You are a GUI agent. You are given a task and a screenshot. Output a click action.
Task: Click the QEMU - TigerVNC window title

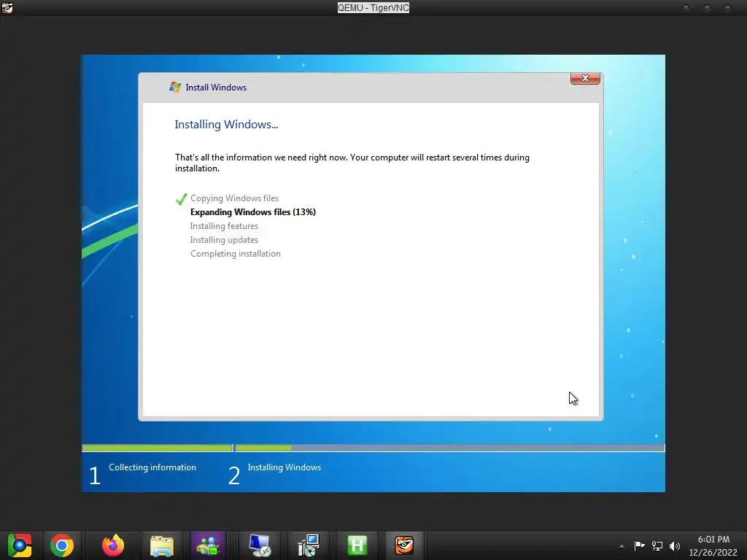(x=373, y=7)
